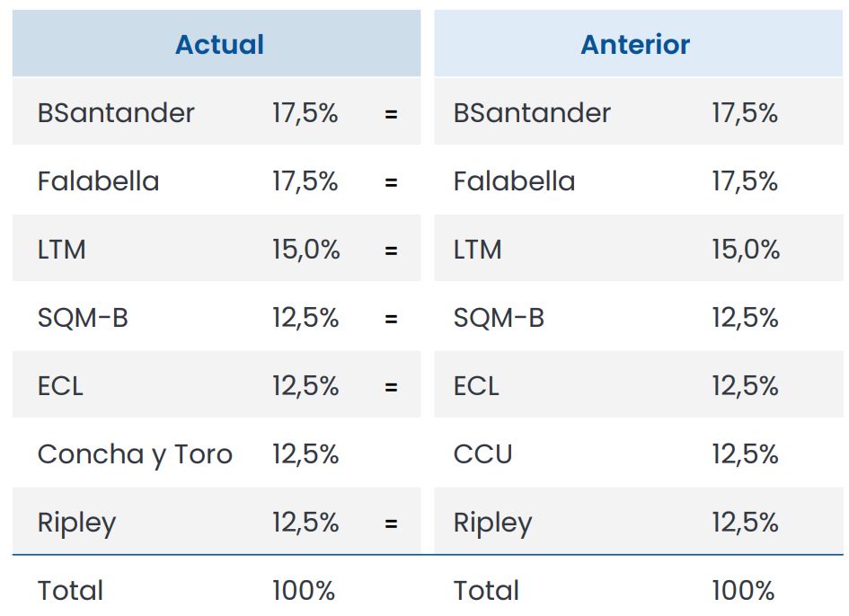The width and height of the screenshot is (849, 616).
Task: Click the 100% total in the Anterior column
Action: click(x=743, y=591)
